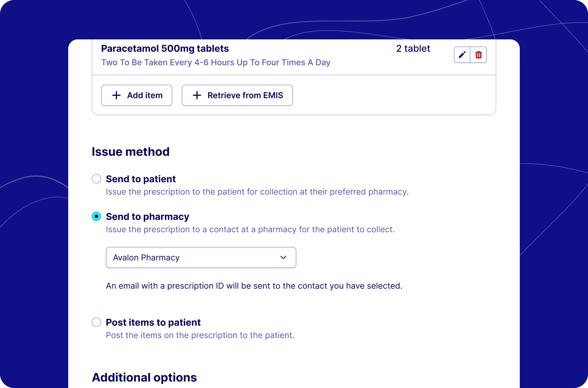Click the send to patient description text
The width and height of the screenshot is (588, 388).
coord(257,192)
